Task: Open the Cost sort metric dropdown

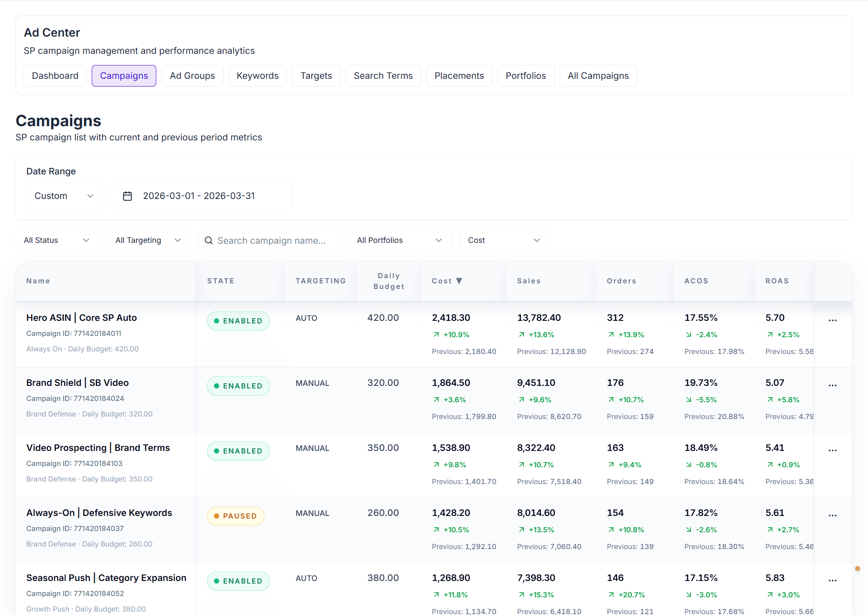Action: (x=504, y=240)
